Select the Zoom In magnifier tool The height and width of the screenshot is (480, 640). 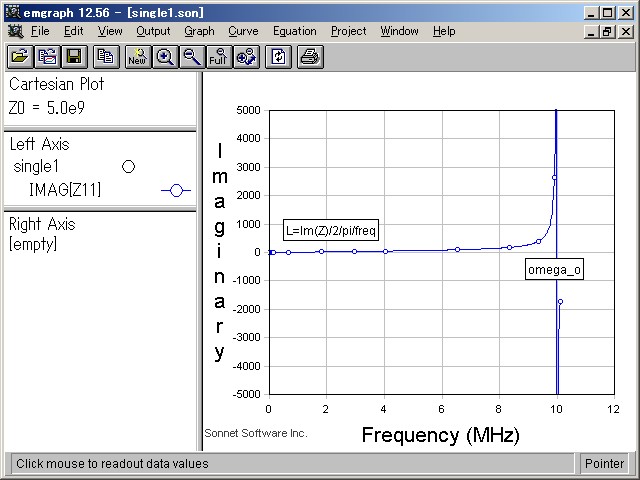164,57
